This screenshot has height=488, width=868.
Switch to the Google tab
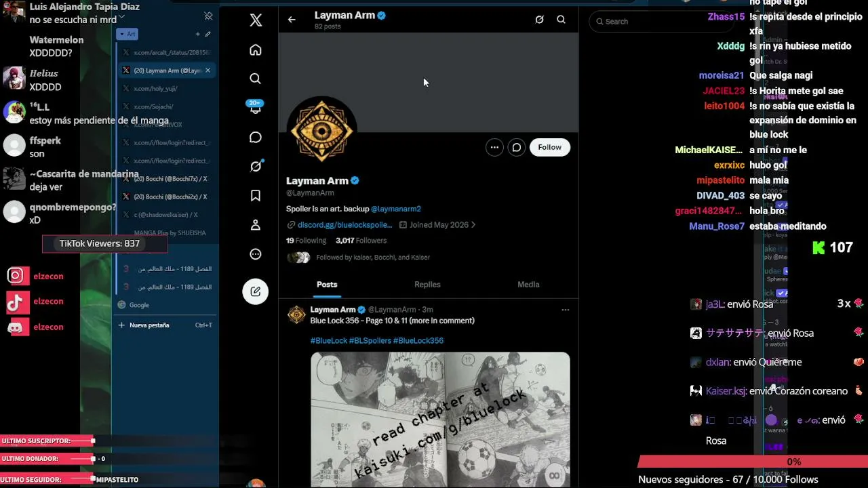point(167,305)
